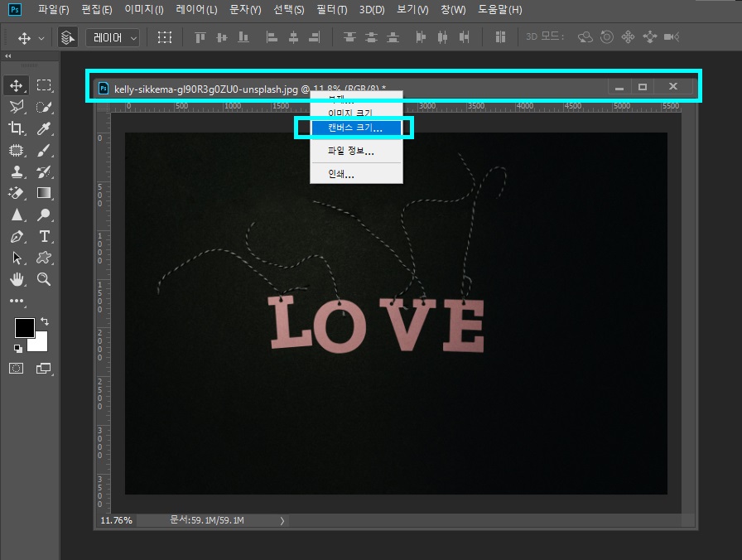Select the Zoom magnifier tool
The image size is (742, 560).
(x=44, y=279)
